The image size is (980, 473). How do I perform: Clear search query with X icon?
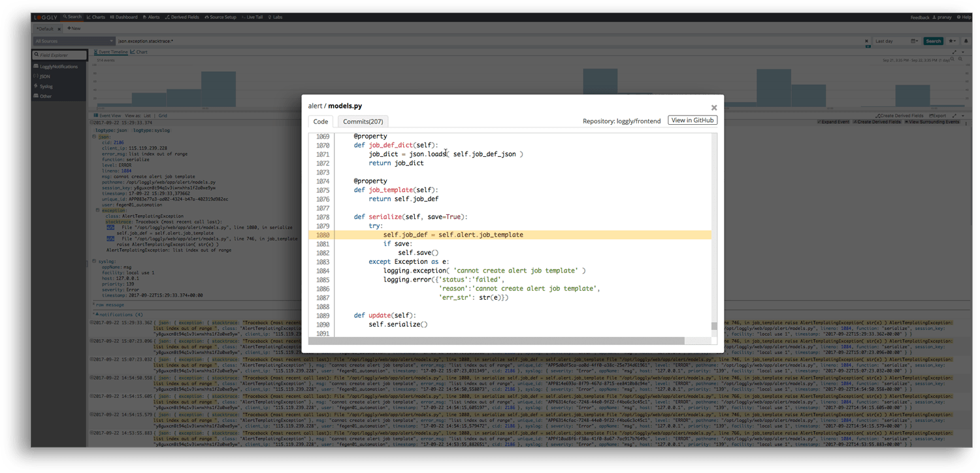pyautogui.click(x=867, y=41)
